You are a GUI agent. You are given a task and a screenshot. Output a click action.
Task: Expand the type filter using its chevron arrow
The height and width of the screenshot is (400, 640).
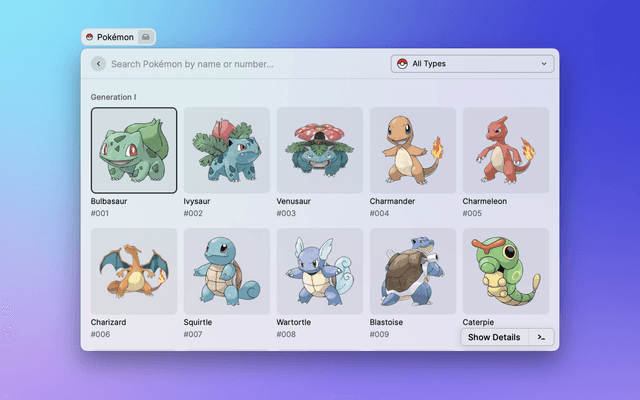pyautogui.click(x=544, y=64)
